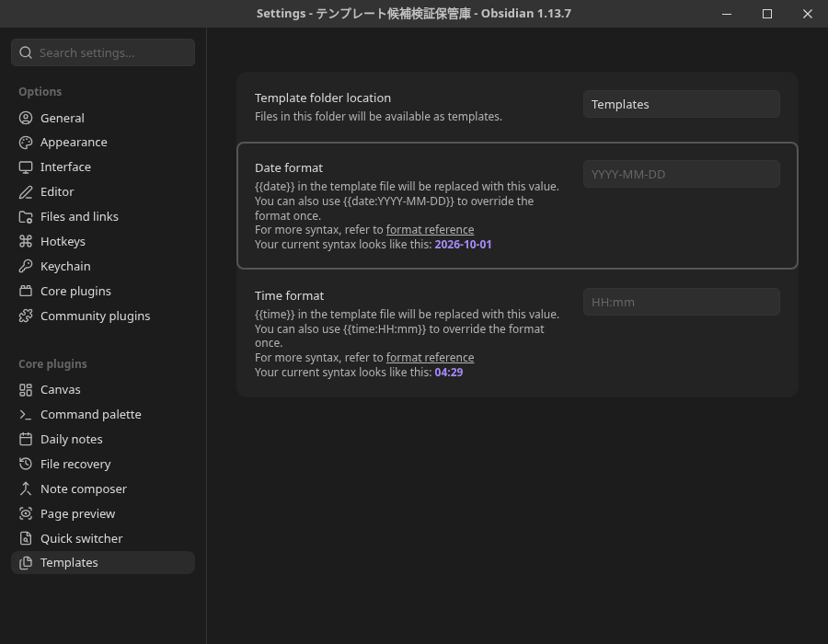Image resolution: width=828 pixels, height=644 pixels.
Task: Select the Files and links tab
Action: 103,217
